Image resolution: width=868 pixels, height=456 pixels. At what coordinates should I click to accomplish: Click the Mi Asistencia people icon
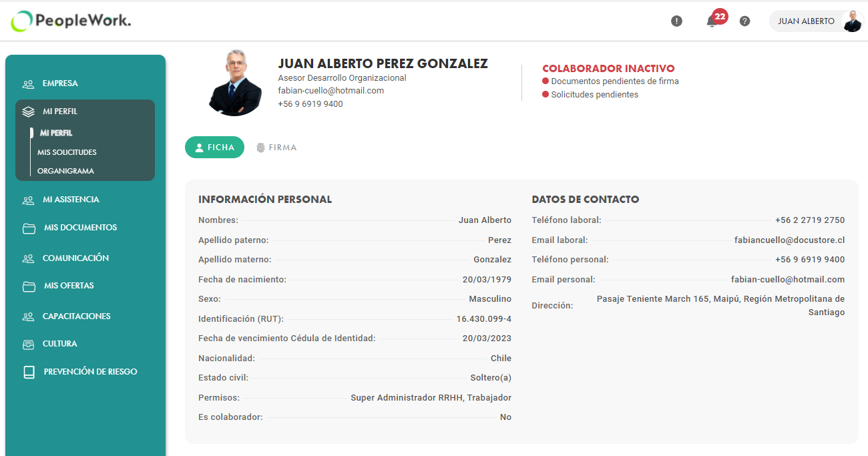click(28, 200)
